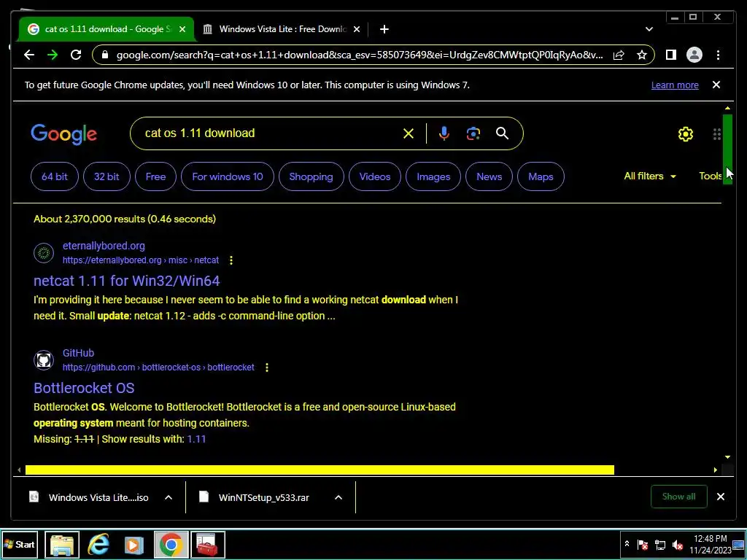Open the Bottlerocket OS result

pos(84,388)
